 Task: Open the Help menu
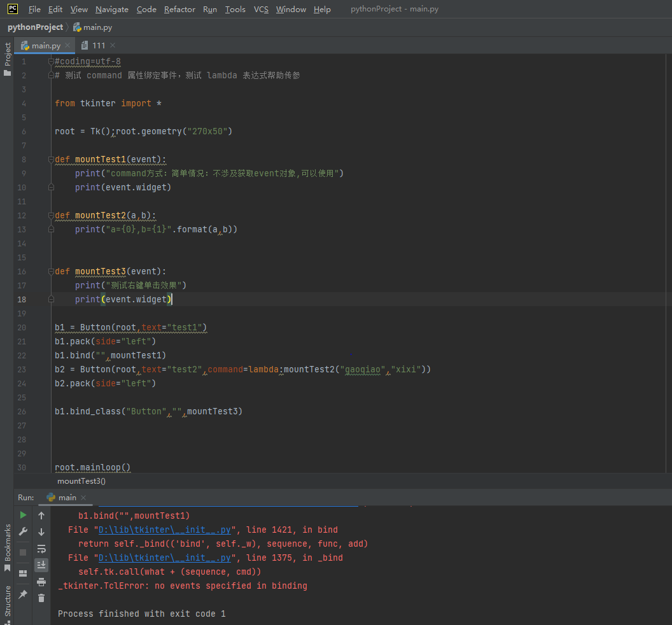[322, 9]
